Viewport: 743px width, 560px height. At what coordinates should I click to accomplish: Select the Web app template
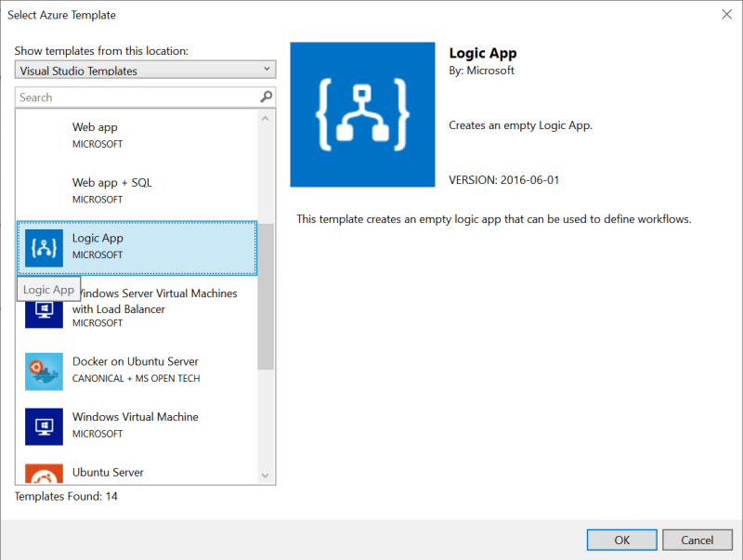pyautogui.click(x=137, y=136)
